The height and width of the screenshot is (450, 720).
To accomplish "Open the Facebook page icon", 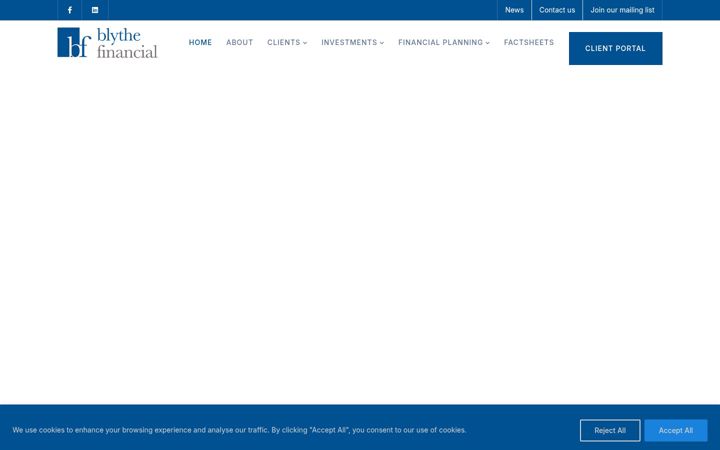I will coord(70,10).
